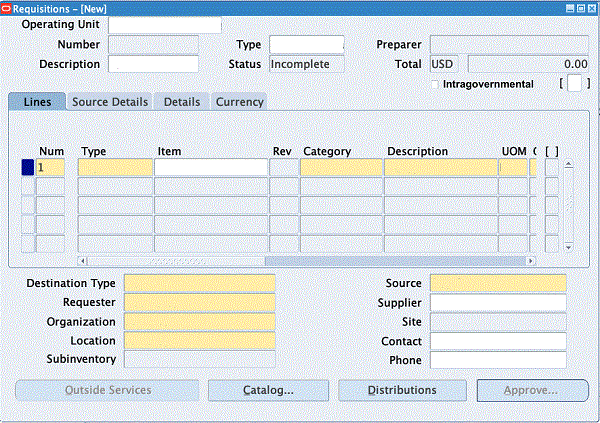600x423 pixels.
Task: Click the Num cell showing 1
Action: 50,167
